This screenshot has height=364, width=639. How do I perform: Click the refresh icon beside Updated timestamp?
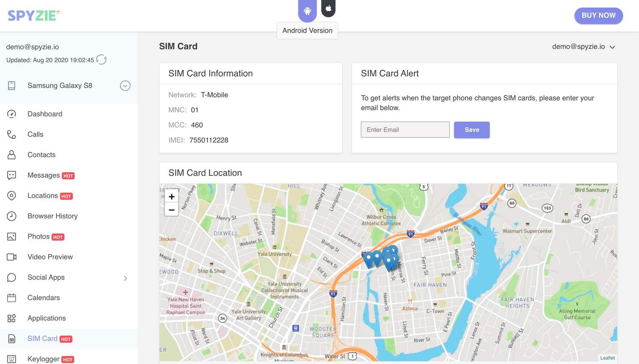click(x=101, y=60)
